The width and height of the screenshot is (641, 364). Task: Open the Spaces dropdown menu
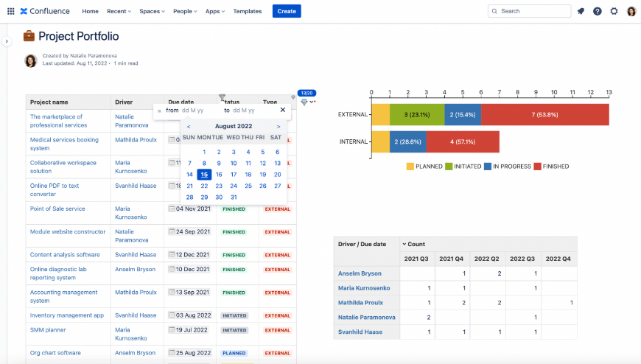pyautogui.click(x=152, y=11)
